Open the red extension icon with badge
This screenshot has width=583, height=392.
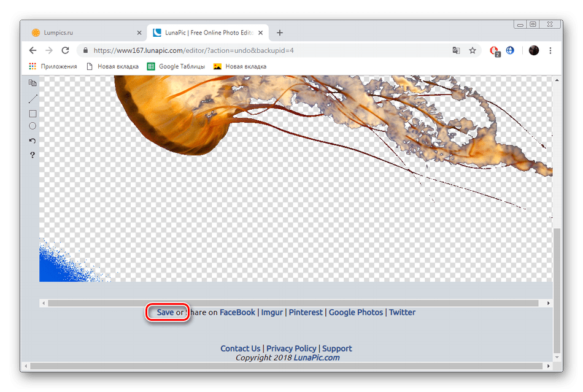[x=495, y=51]
